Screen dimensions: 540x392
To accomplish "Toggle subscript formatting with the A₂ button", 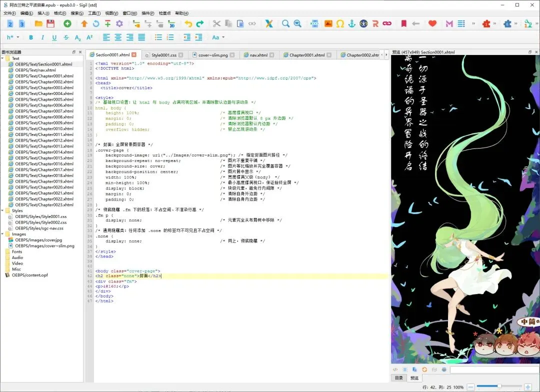I will click(78, 37).
